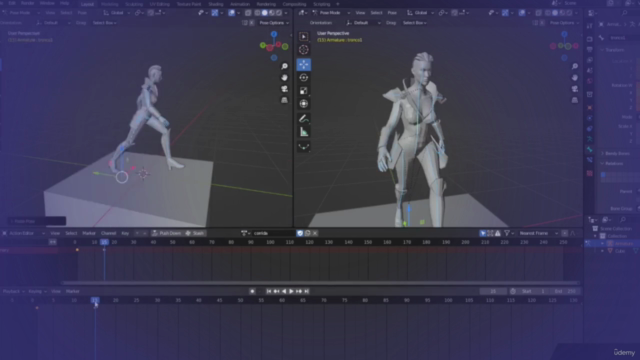Open the Action Editor mode dropdown
The width and height of the screenshot is (640, 360).
tap(24, 233)
